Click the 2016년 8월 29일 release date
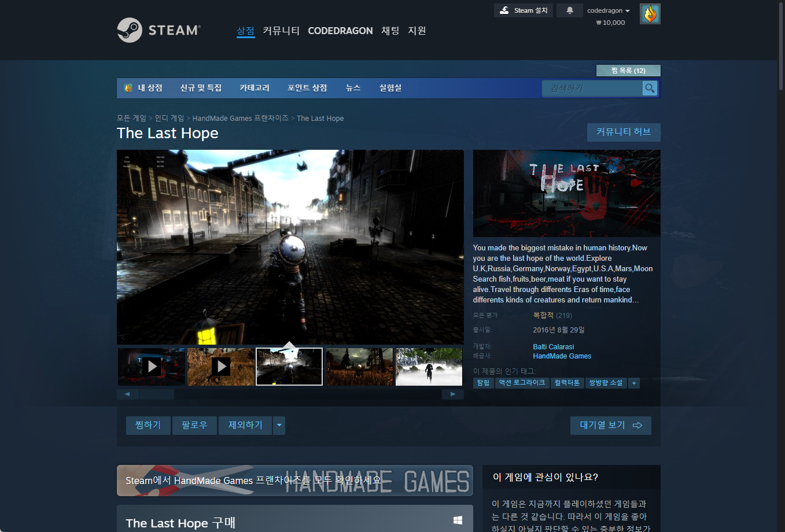The width and height of the screenshot is (785, 532). (559, 330)
